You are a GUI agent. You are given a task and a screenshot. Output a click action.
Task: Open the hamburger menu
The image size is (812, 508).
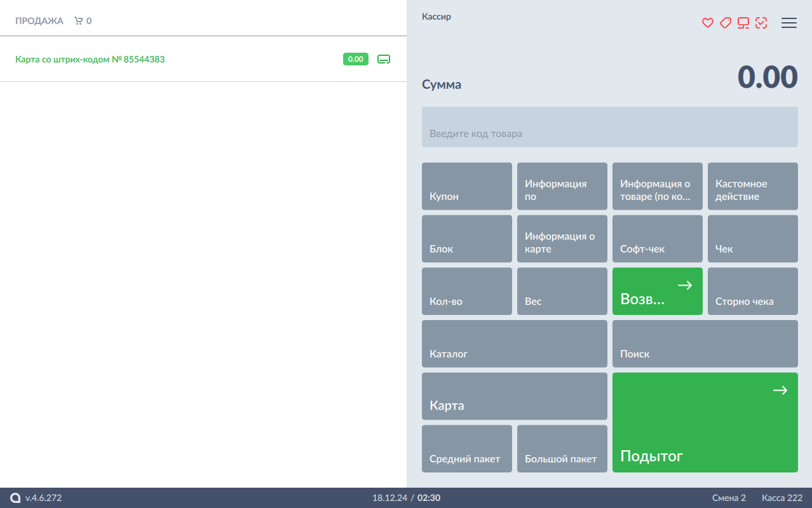pyautogui.click(x=788, y=23)
